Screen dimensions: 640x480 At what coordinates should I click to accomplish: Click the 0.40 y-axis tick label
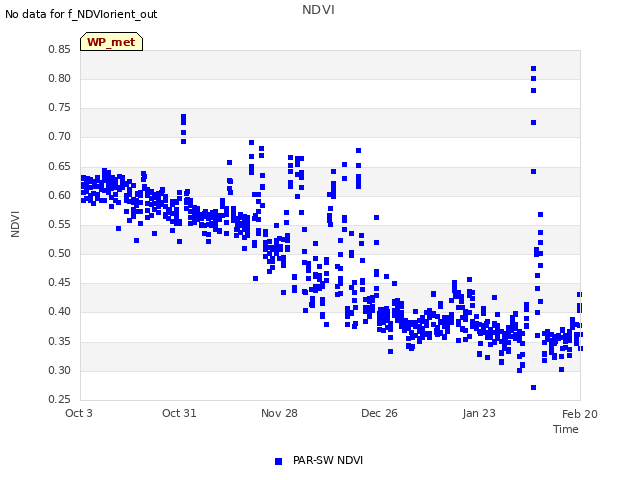(x=59, y=311)
